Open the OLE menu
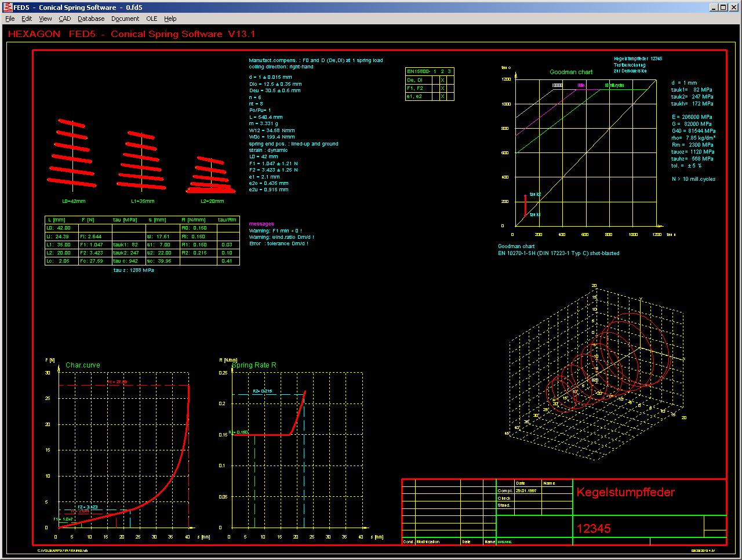The height and width of the screenshot is (560, 742). tap(152, 19)
